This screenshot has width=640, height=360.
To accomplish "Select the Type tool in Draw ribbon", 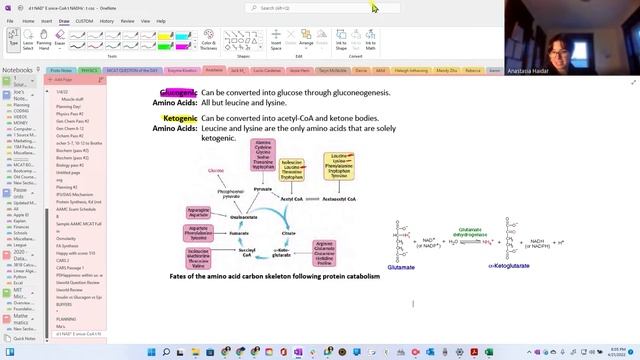I will click(13, 40).
